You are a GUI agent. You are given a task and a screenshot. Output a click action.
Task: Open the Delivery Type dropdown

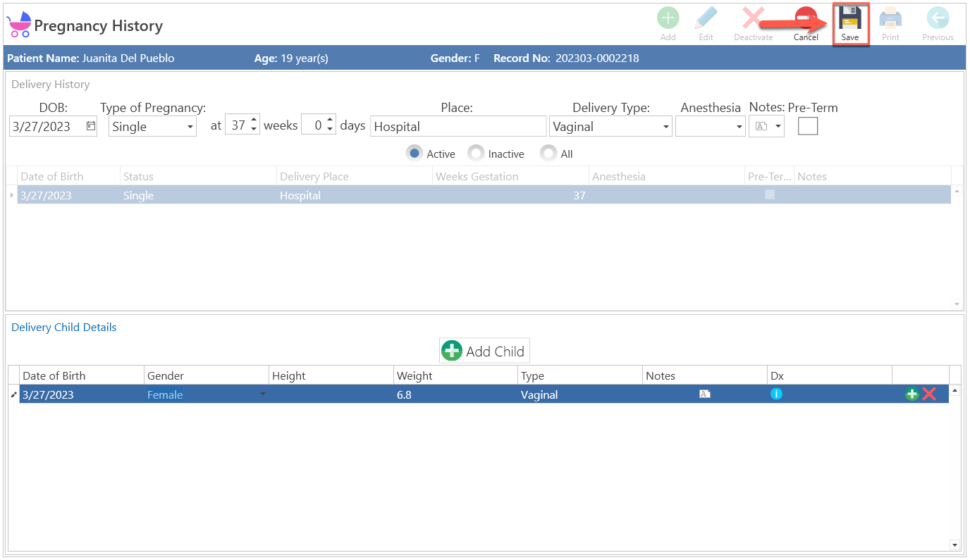coord(666,127)
